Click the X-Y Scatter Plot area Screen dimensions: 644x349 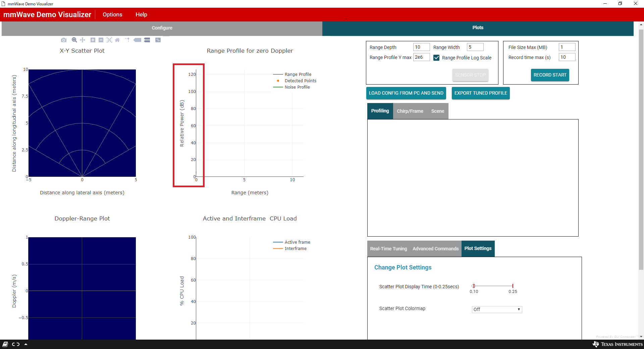pyautogui.click(x=82, y=123)
